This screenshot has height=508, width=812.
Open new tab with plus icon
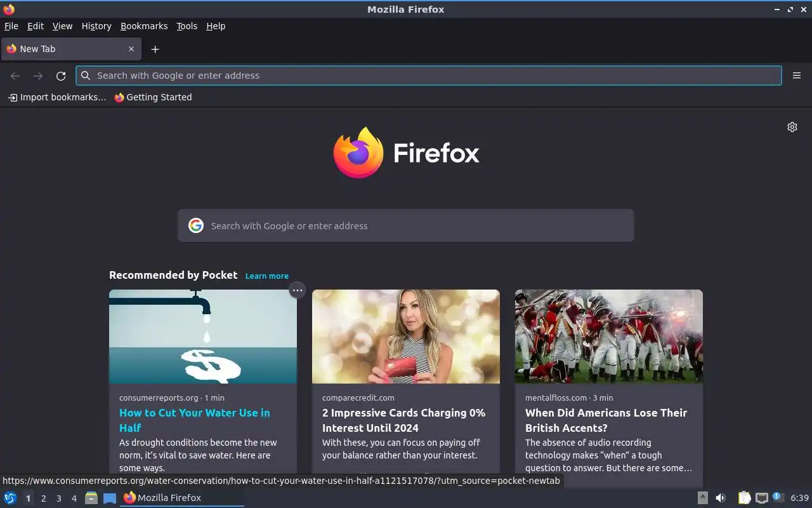pos(155,49)
